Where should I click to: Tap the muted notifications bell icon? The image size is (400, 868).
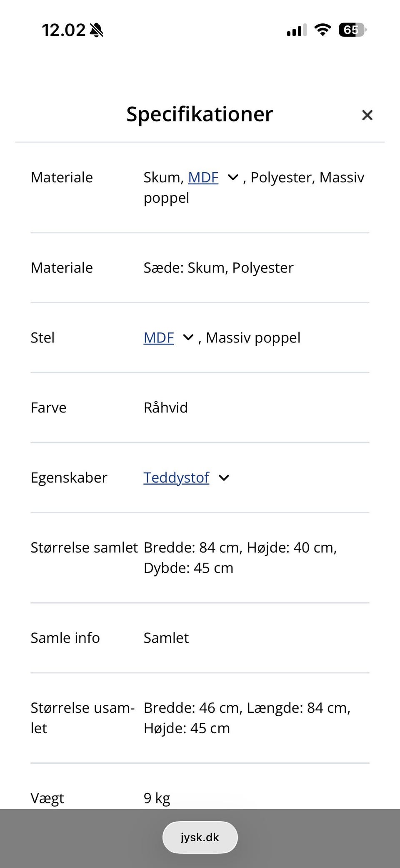pyautogui.click(x=96, y=30)
